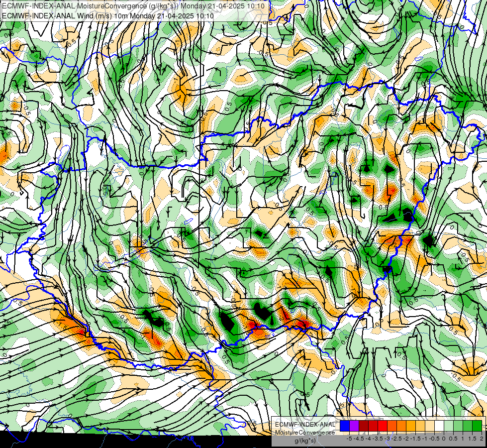Click the palest green swatch between 0 and 0.5
Screen dimensions: 487x448
pos(449,426)
